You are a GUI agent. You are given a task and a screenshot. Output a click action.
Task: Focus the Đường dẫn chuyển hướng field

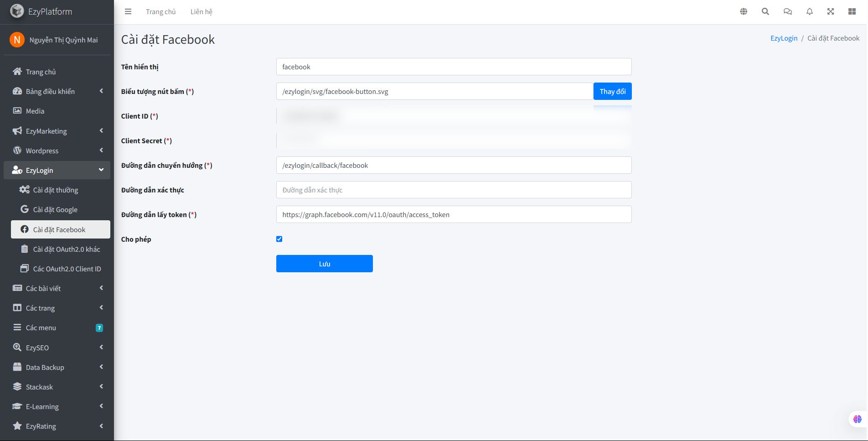pyautogui.click(x=454, y=165)
